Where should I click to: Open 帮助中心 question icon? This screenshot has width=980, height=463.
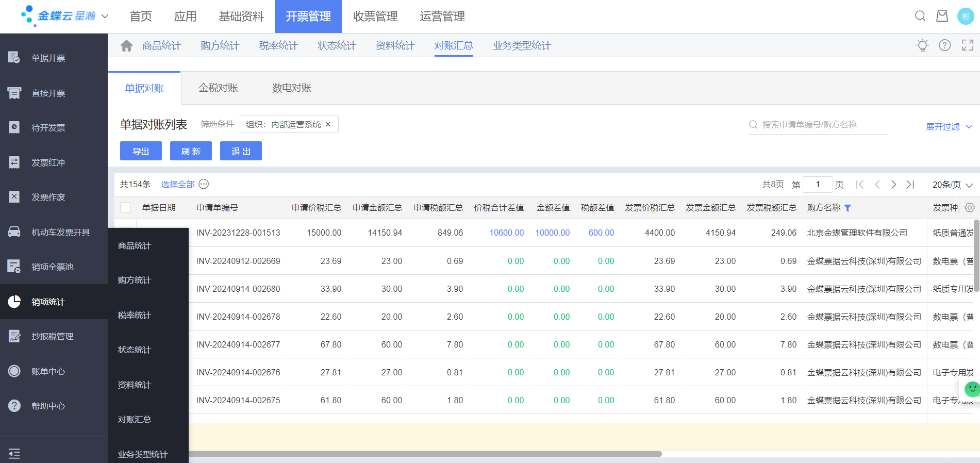point(14,406)
